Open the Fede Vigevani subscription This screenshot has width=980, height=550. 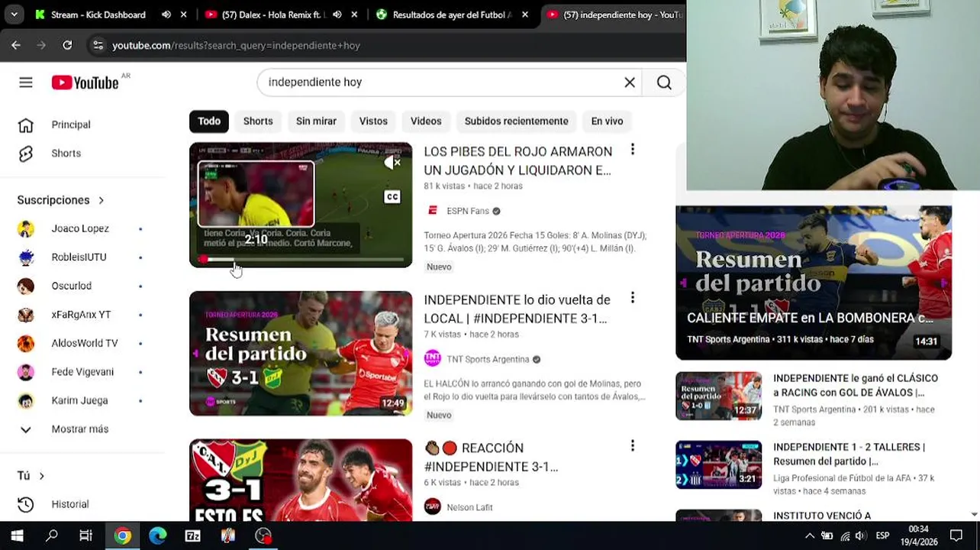coord(82,372)
